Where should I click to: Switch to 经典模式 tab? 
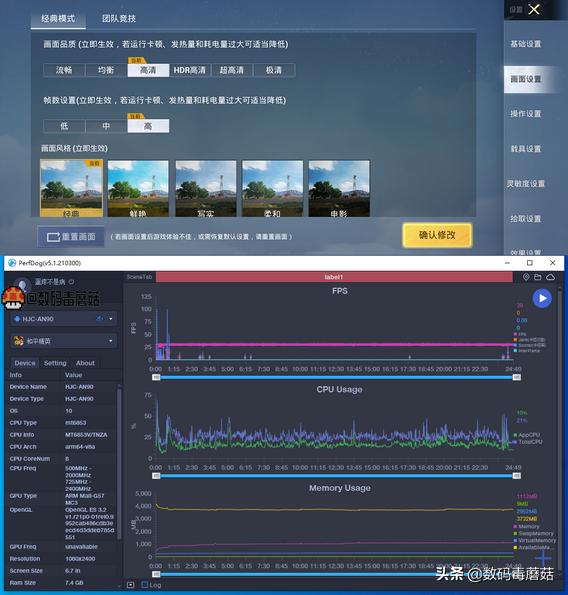(58, 18)
